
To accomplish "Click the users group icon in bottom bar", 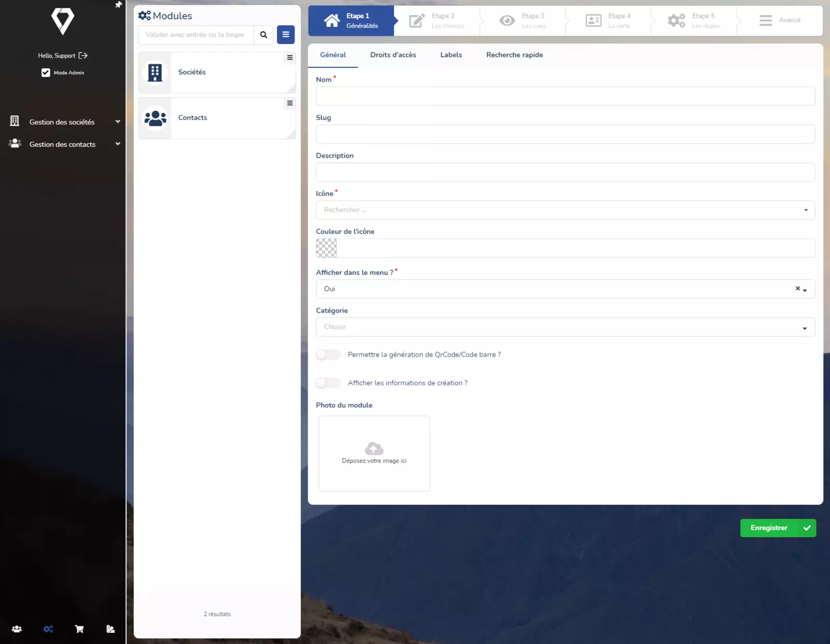I will point(17,629).
